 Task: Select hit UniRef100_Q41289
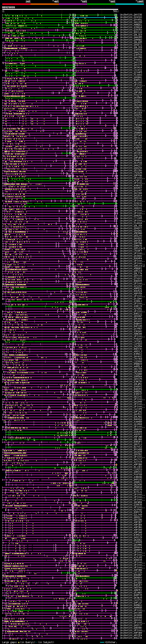[x=131, y=22]
